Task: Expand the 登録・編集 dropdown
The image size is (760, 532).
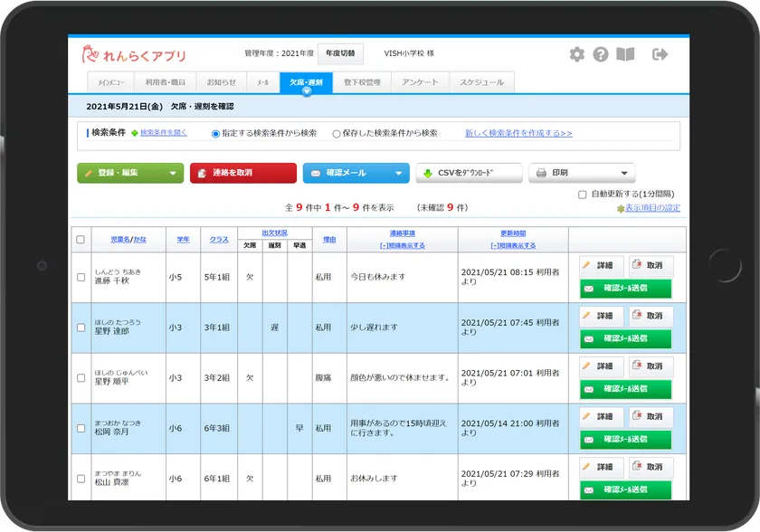Action: pyautogui.click(x=173, y=174)
